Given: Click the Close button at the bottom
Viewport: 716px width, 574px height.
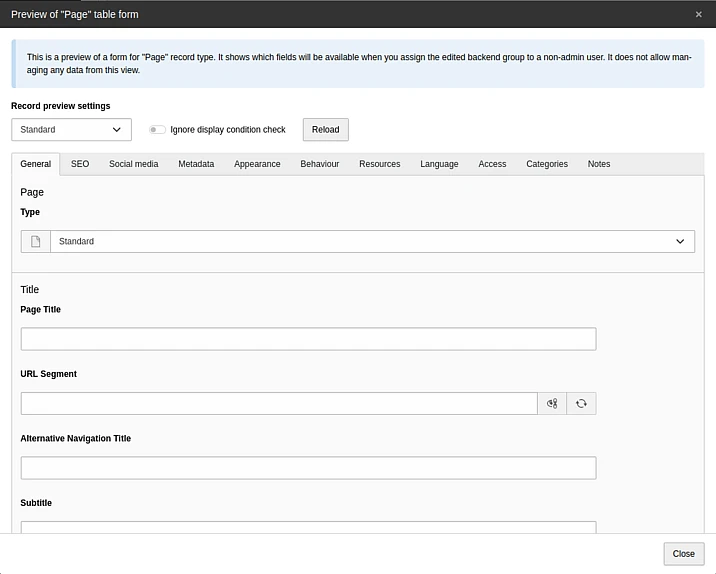Looking at the screenshot, I should (683, 554).
